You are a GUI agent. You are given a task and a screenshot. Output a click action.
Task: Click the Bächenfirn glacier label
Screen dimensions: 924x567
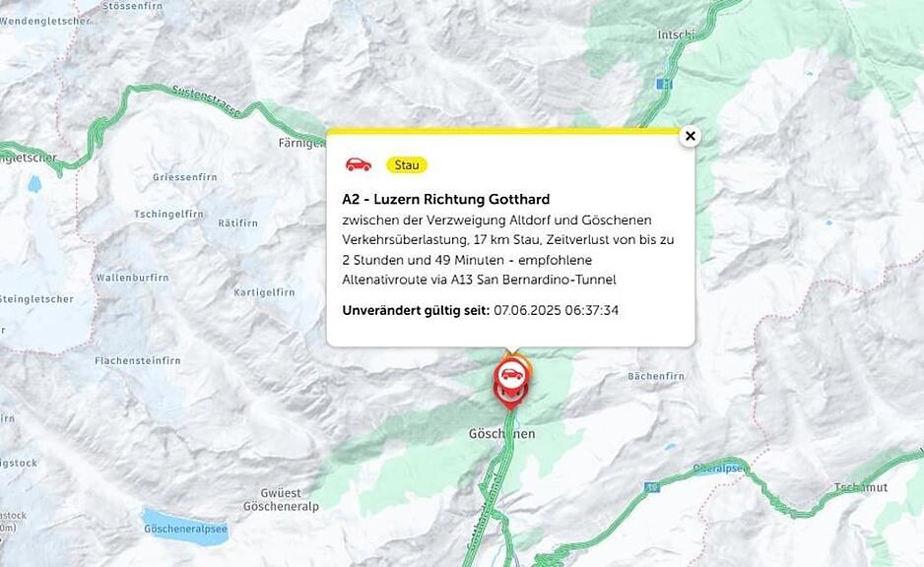(656, 376)
